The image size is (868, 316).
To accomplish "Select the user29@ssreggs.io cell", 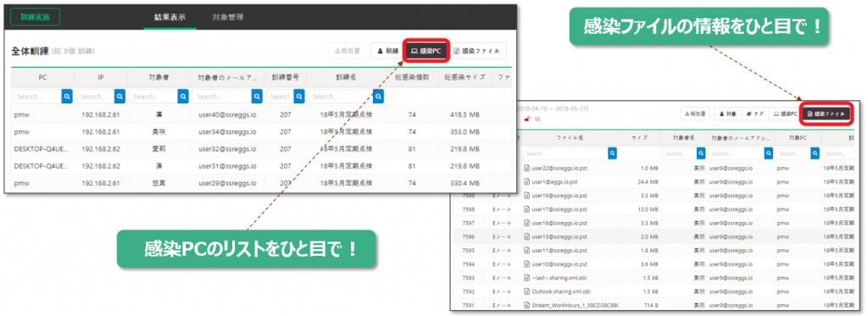I will click(x=227, y=183).
